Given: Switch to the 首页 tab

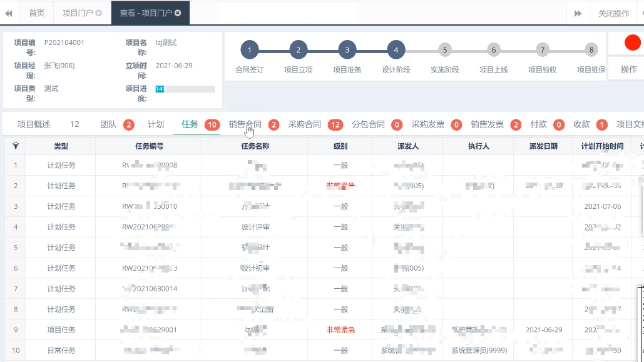Looking at the screenshot, I should click(x=37, y=13).
